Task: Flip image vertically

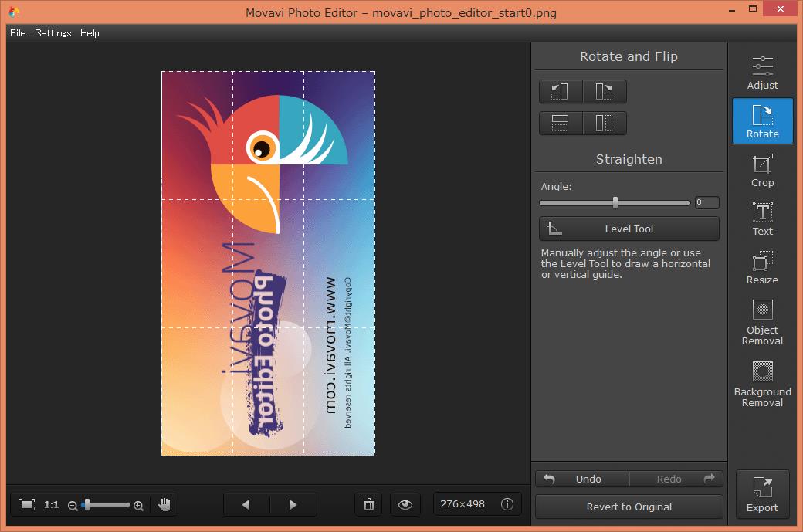Action: click(561, 124)
